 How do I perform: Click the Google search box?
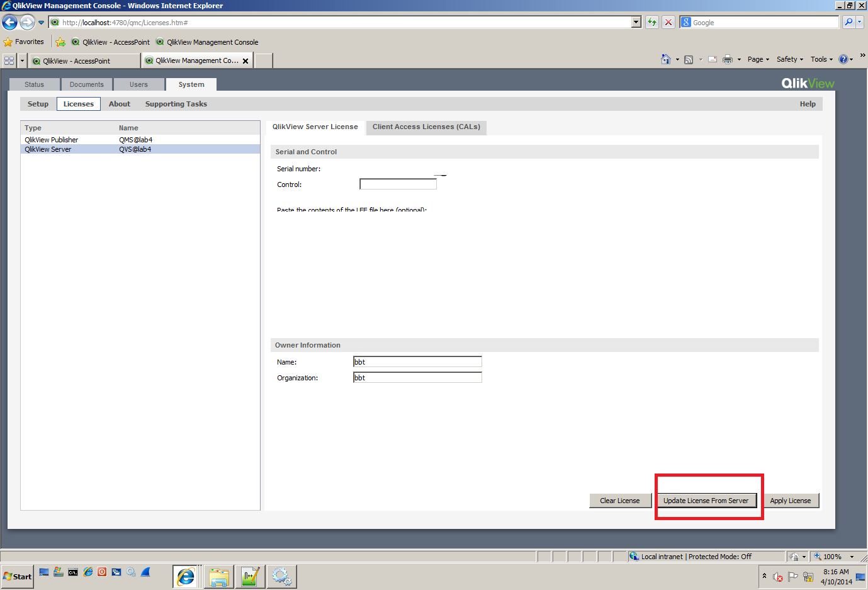765,23
